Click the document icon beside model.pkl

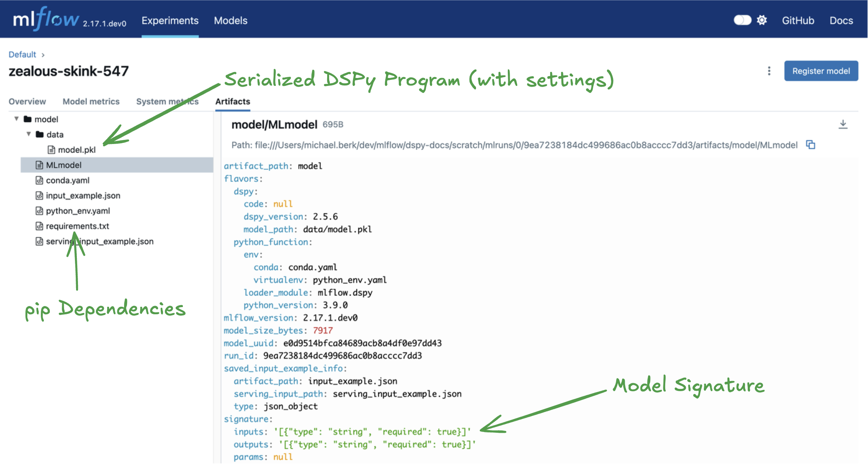pos(51,149)
